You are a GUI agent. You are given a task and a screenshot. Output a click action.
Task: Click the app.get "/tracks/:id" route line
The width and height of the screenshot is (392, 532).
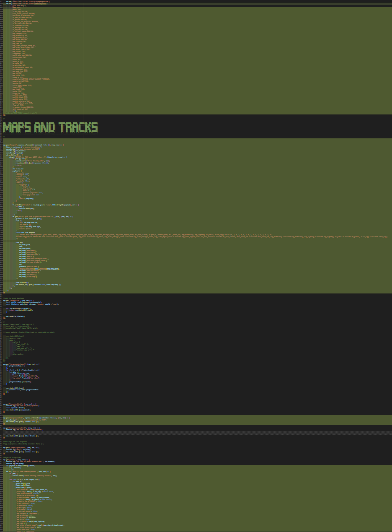coord(17,300)
